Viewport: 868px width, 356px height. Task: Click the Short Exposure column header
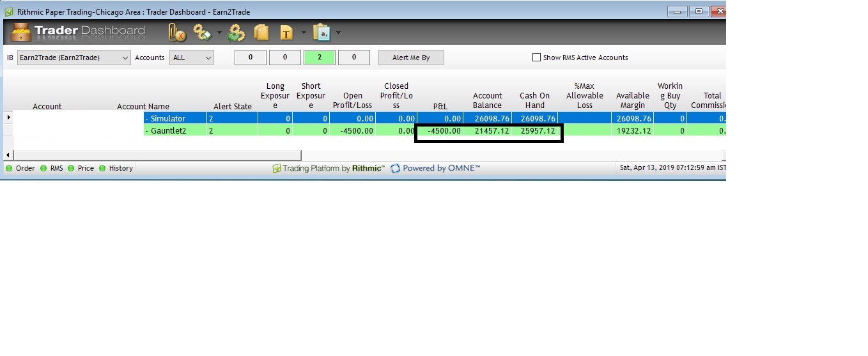311,96
